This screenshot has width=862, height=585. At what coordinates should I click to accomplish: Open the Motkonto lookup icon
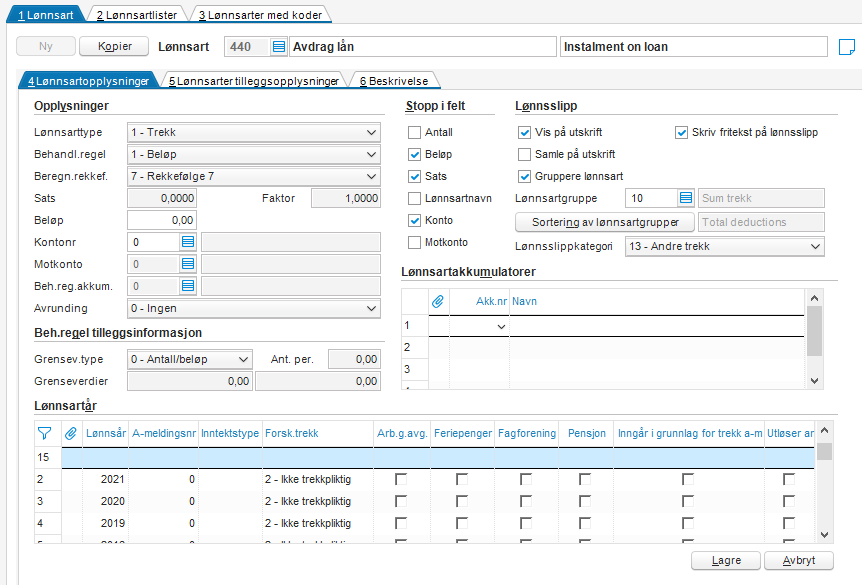click(188, 264)
